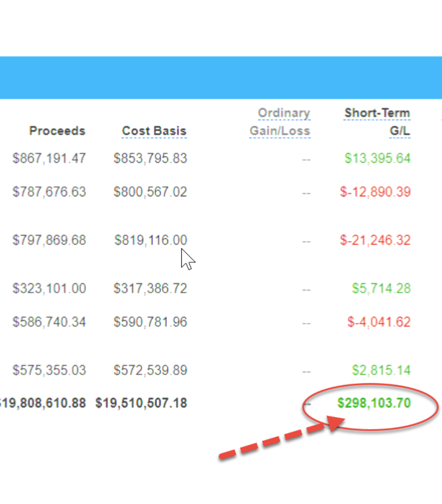Viewport: 442px width, 504px height.
Task: Click the blue header bar
Action: pyautogui.click(x=220, y=78)
